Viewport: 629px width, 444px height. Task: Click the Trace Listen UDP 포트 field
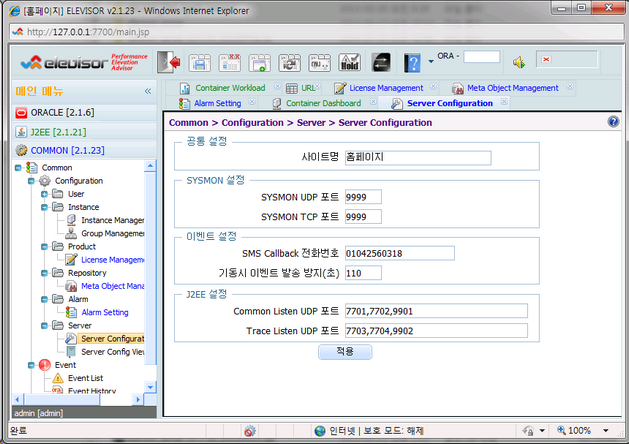click(436, 330)
